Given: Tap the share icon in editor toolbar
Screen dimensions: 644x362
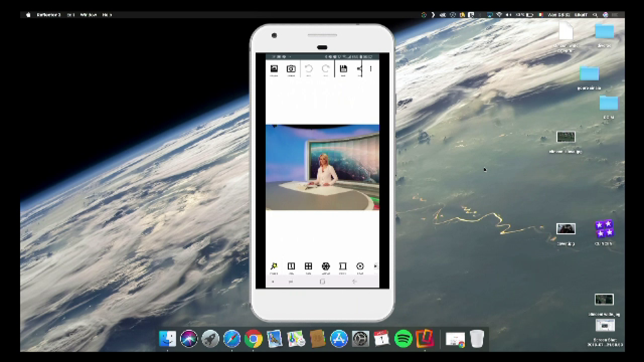Looking at the screenshot, I should (x=360, y=69).
